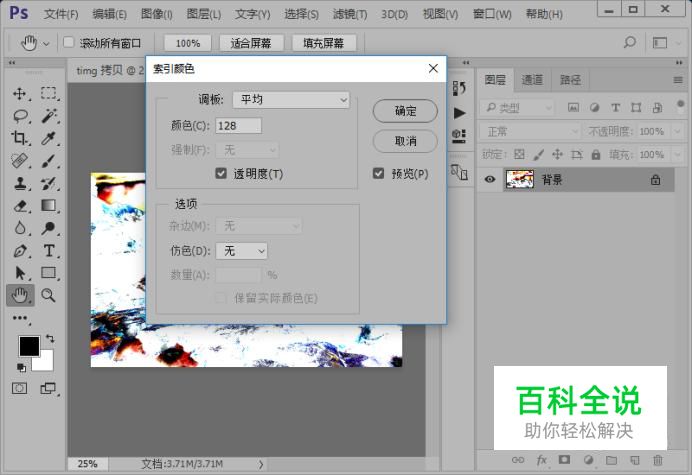Select the Blur tool
692x475 pixels.
[19, 228]
